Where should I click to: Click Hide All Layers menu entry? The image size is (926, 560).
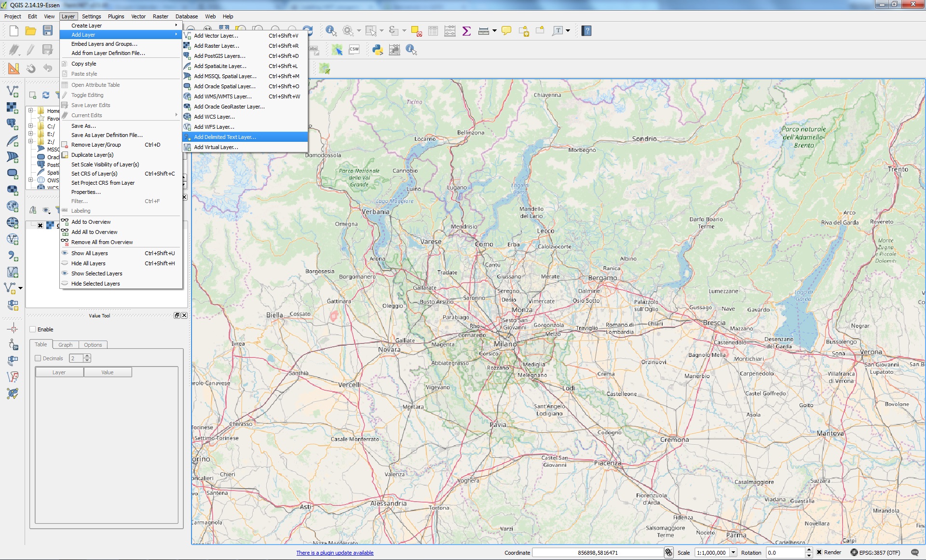(121, 263)
